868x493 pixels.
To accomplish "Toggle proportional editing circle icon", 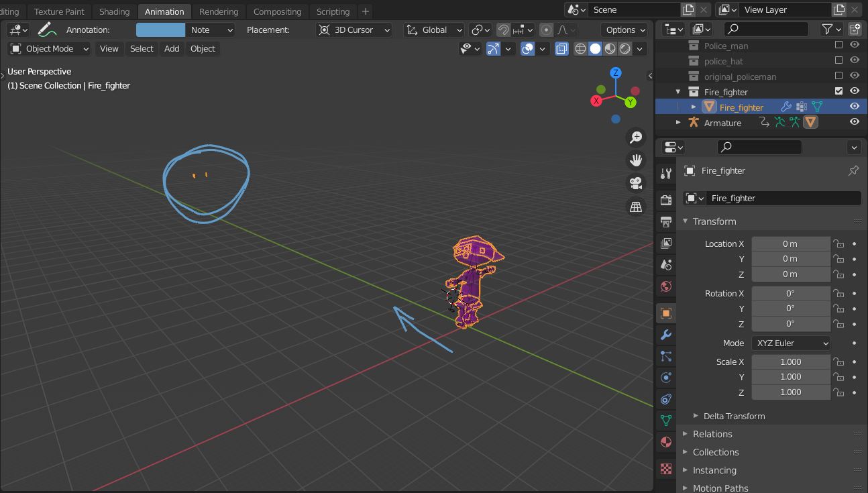I will pyautogui.click(x=547, y=30).
